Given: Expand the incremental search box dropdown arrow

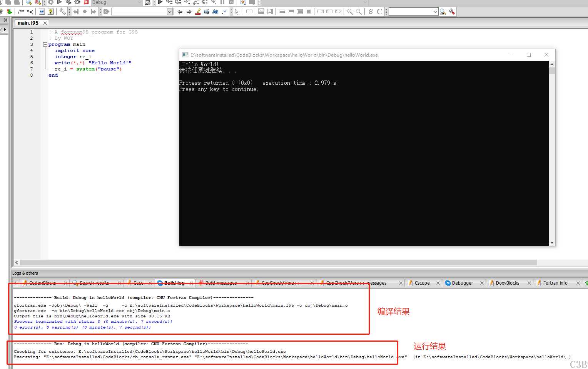Looking at the screenshot, I should point(170,12).
